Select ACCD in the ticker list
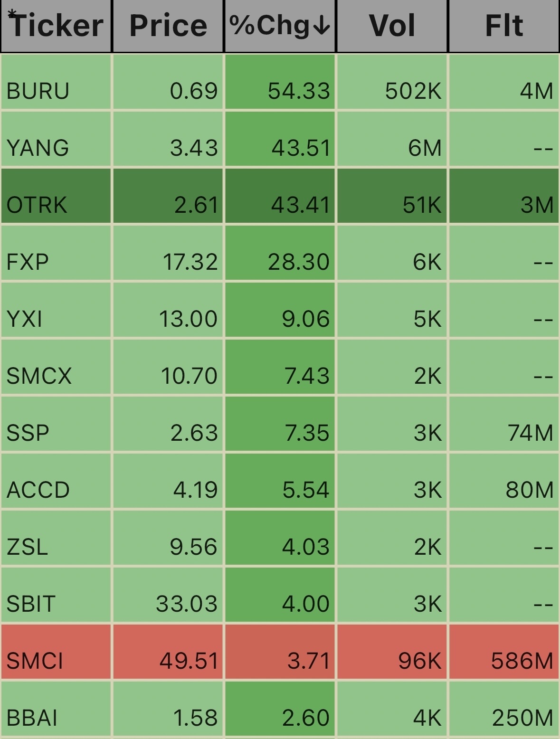 [38, 490]
